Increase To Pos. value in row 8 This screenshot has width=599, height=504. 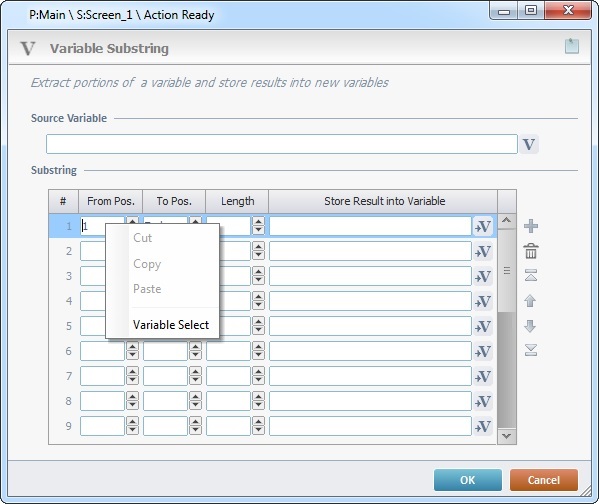click(195, 397)
